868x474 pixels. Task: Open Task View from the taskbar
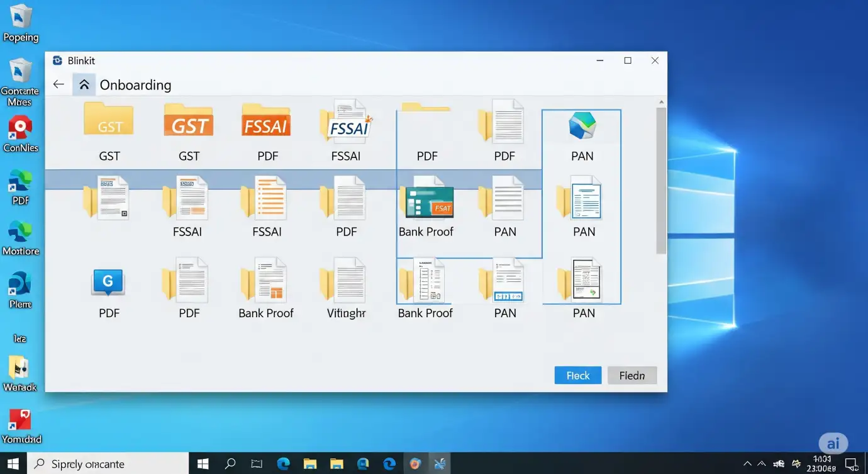click(257, 464)
